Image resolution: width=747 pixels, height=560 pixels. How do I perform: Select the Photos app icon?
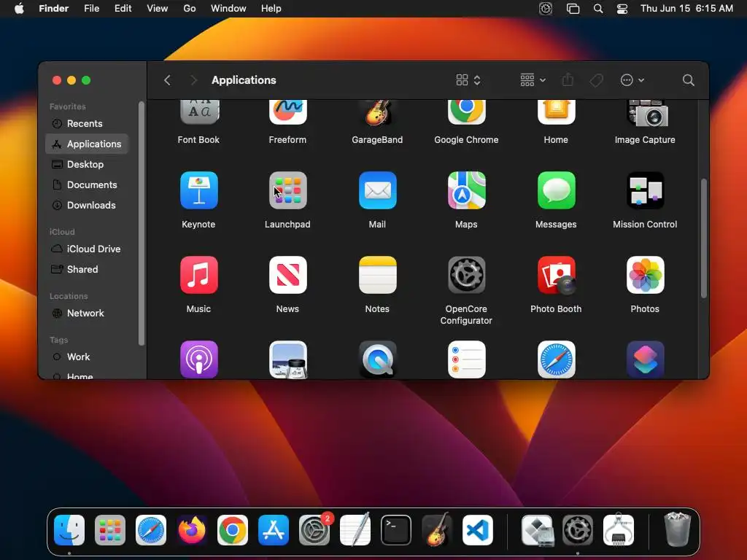pyautogui.click(x=645, y=275)
